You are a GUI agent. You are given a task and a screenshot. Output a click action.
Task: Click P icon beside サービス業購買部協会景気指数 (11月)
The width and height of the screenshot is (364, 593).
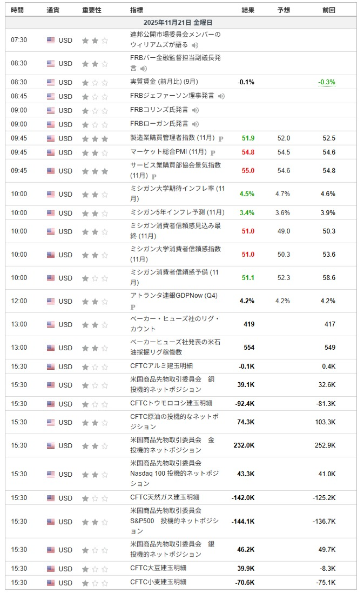[x=154, y=176]
